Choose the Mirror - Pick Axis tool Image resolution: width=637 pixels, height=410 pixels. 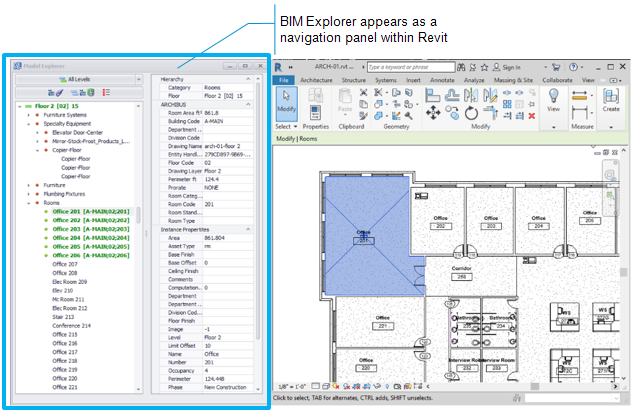(x=471, y=95)
